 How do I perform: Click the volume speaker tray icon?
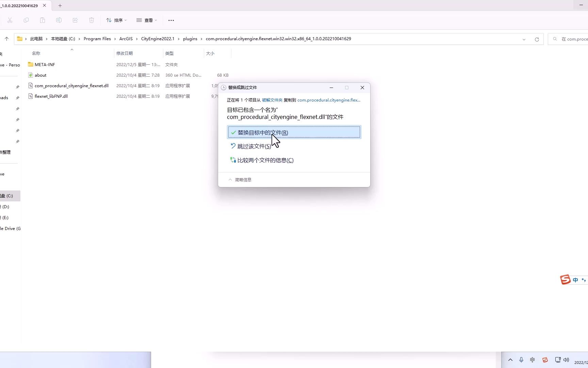click(567, 360)
